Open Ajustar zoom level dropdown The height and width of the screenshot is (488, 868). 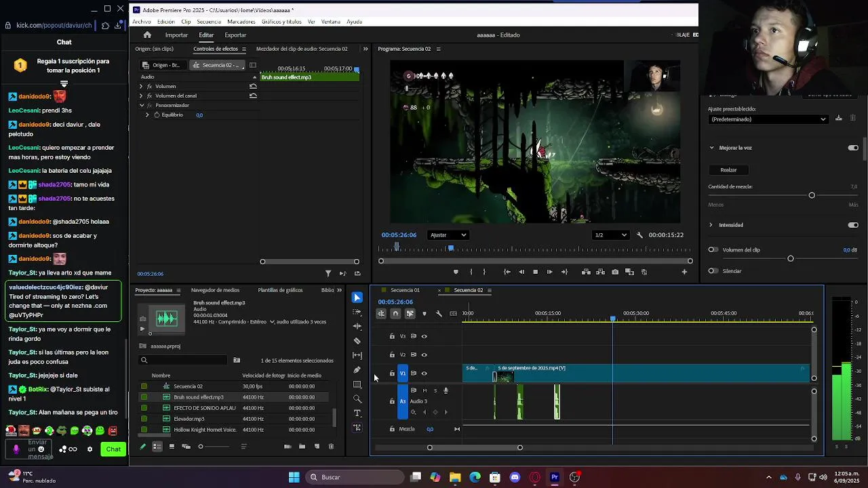pos(448,235)
